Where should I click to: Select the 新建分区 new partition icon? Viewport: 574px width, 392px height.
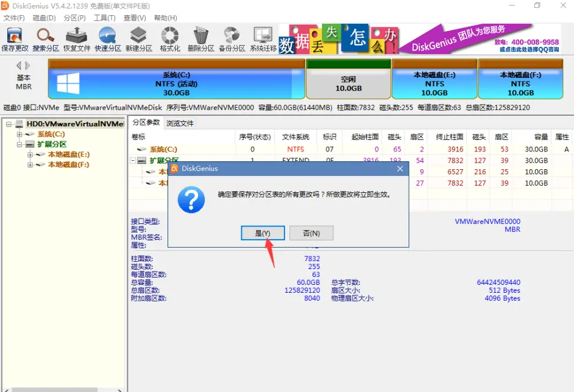point(139,40)
